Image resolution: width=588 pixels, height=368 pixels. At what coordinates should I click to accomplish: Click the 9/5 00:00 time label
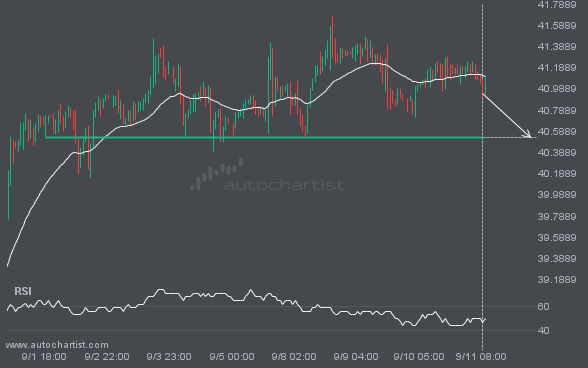click(x=232, y=356)
